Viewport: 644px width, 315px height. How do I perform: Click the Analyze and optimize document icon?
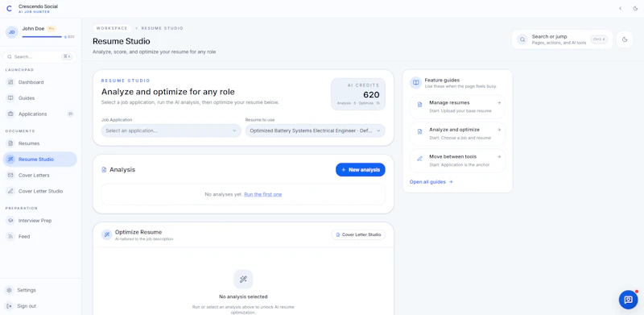(x=419, y=131)
